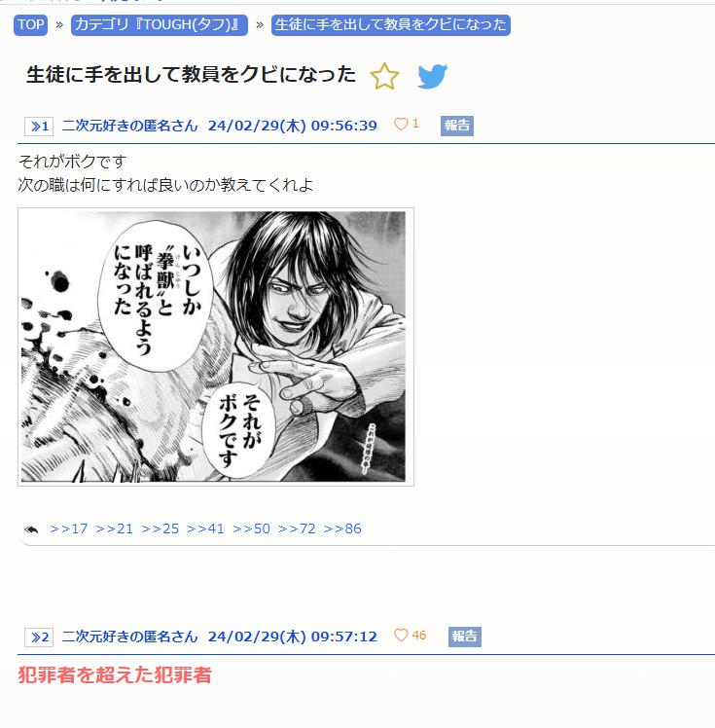Open the manga panel image thumbnail
This screenshot has height=728, width=715.
(x=216, y=346)
